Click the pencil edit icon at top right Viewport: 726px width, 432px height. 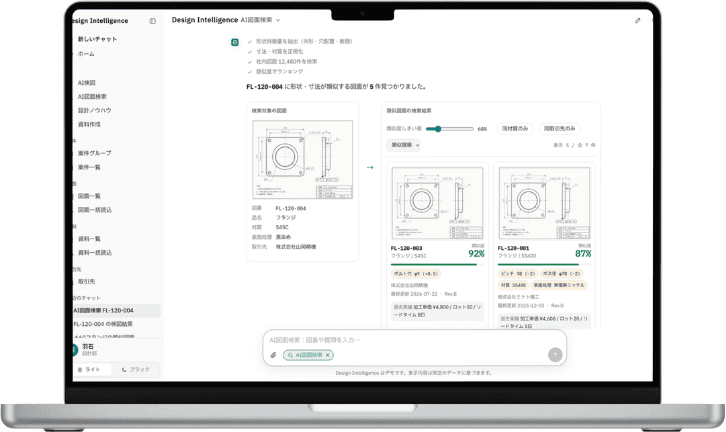tap(638, 20)
